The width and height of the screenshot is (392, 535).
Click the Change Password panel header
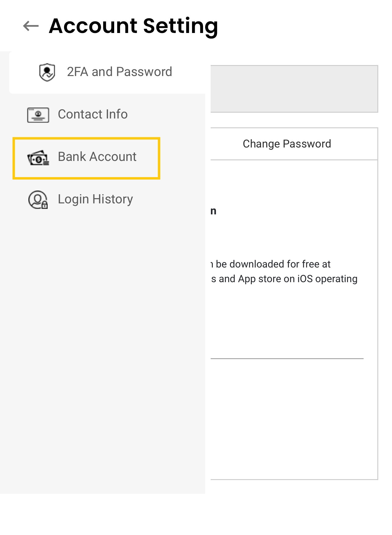click(x=286, y=144)
